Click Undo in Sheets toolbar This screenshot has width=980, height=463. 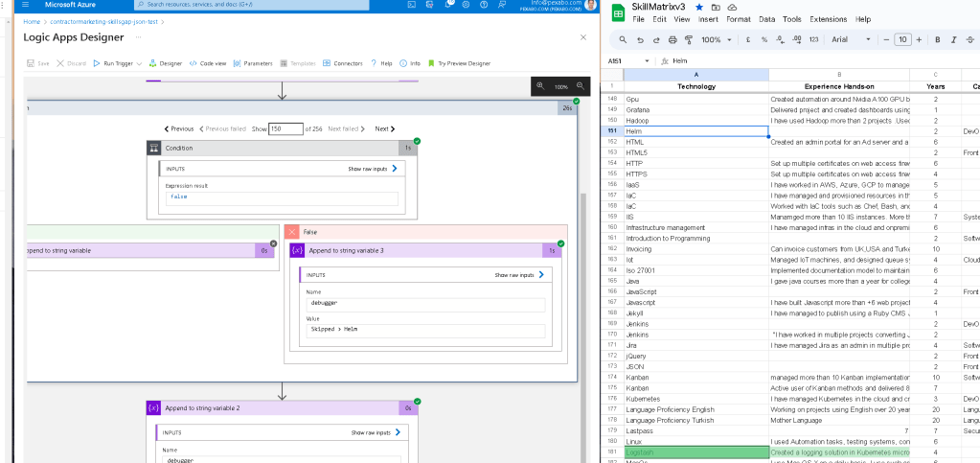point(640,39)
